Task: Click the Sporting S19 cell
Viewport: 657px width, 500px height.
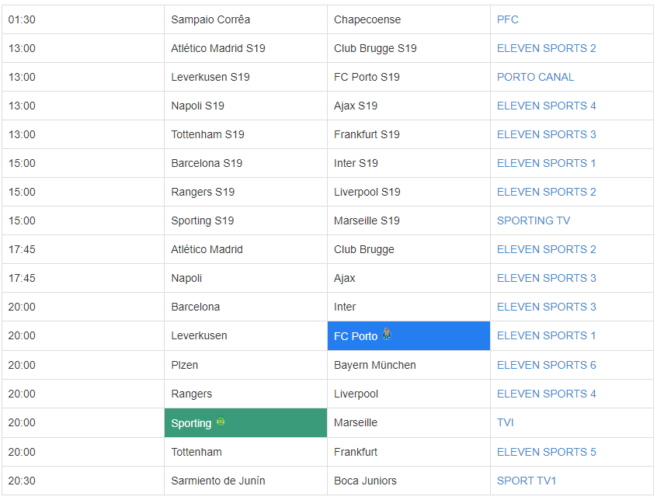Action: click(246, 220)
